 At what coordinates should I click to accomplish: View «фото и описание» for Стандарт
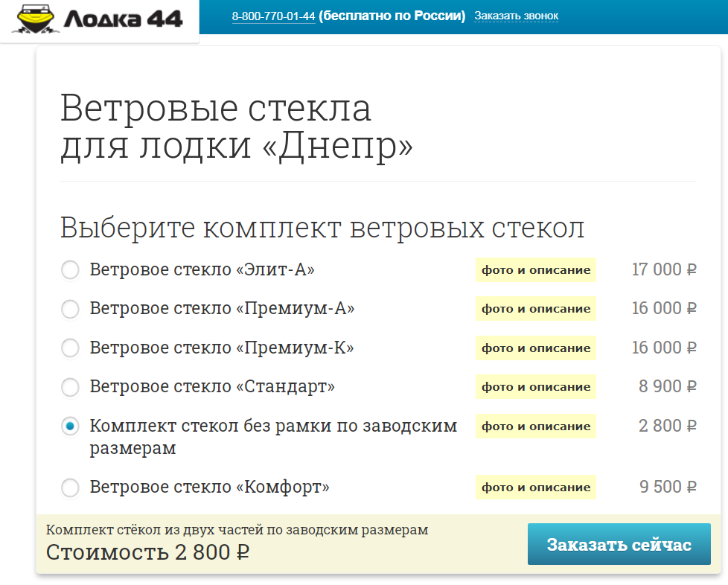point(536,387)
